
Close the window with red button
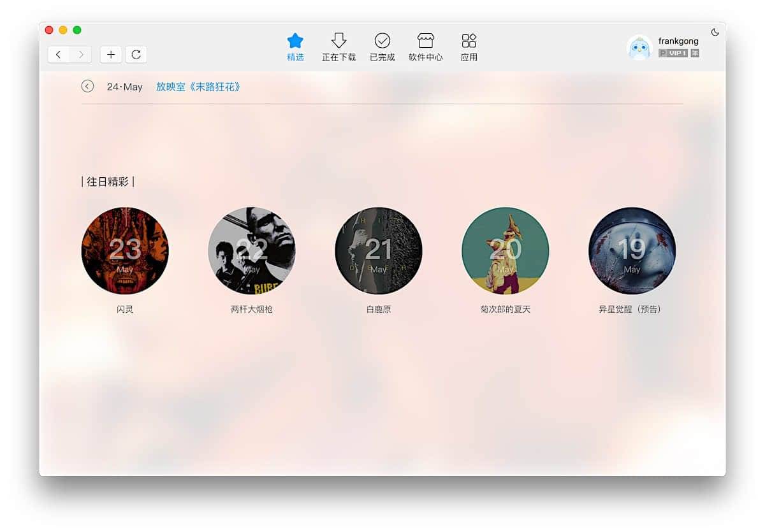point(49,30)
